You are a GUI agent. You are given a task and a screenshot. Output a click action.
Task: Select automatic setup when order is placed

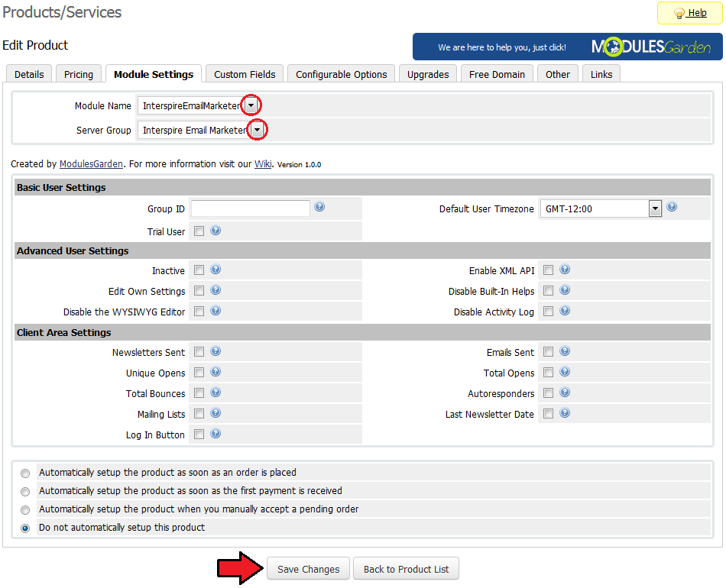(25, 473)
